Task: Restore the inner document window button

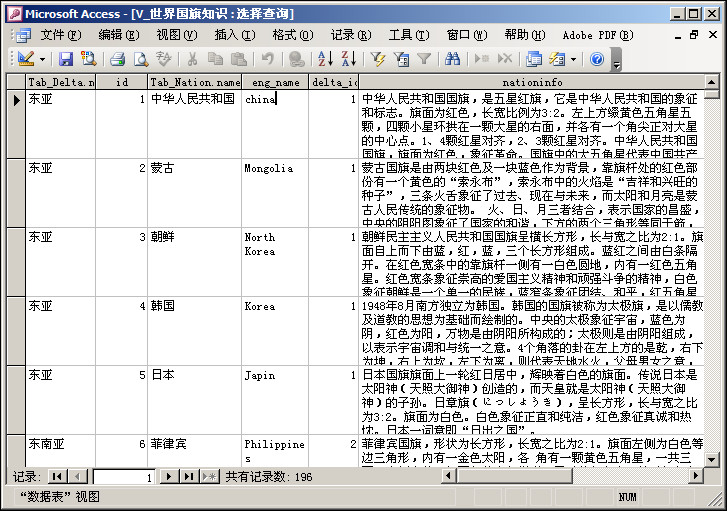Action: 695,35
